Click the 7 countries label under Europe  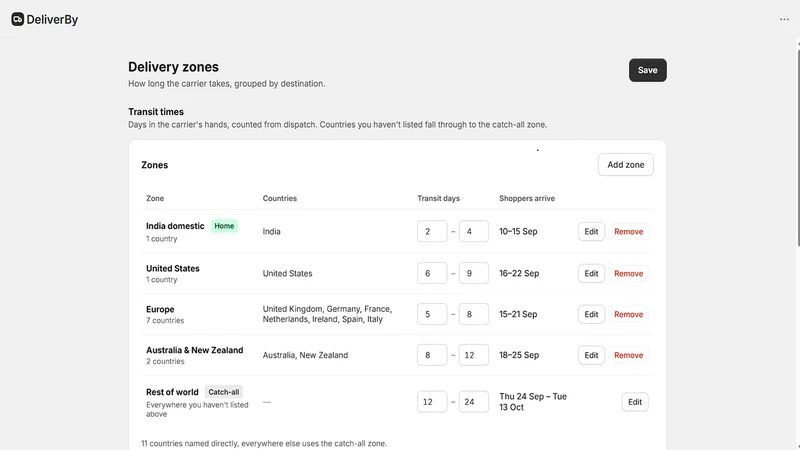165,320
